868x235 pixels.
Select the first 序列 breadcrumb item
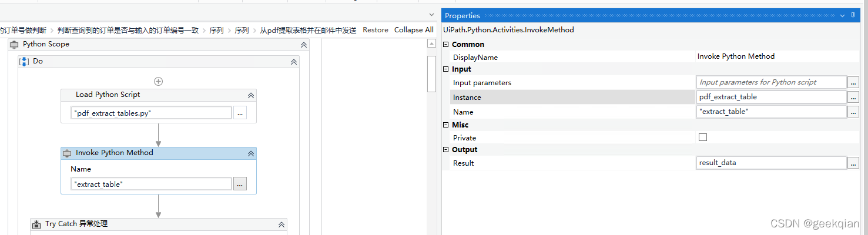(217, 30)
